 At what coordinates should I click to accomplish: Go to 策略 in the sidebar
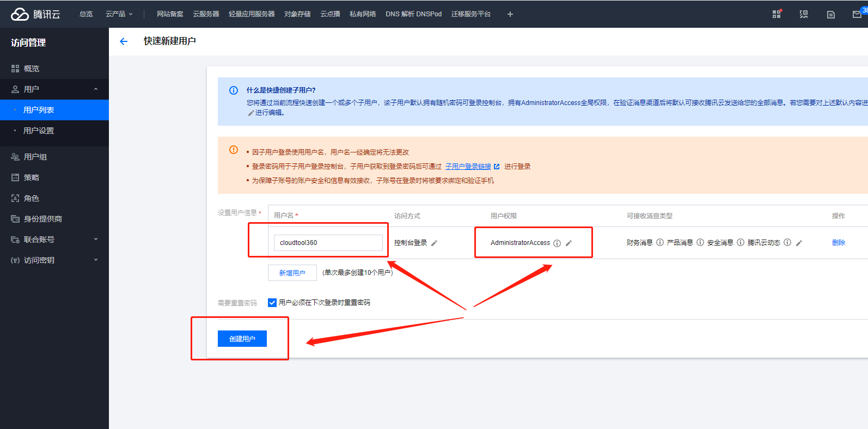point(32,177)
